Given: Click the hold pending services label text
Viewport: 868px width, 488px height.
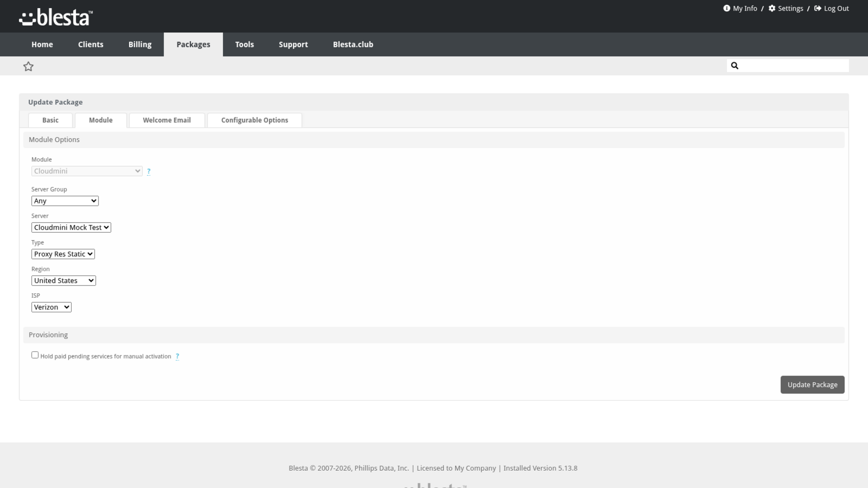Looking at the screenshot, I should (x=106, y=356).
